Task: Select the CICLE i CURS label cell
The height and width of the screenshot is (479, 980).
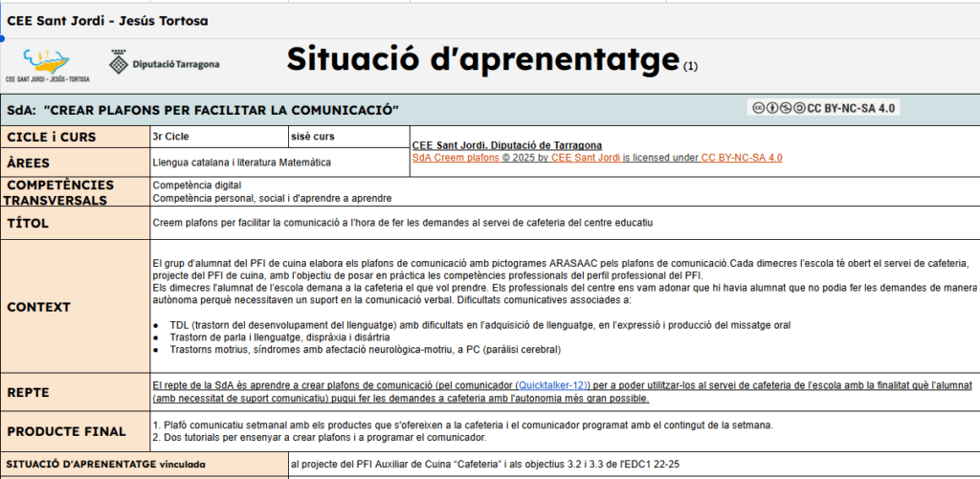Action: (52, 138)
